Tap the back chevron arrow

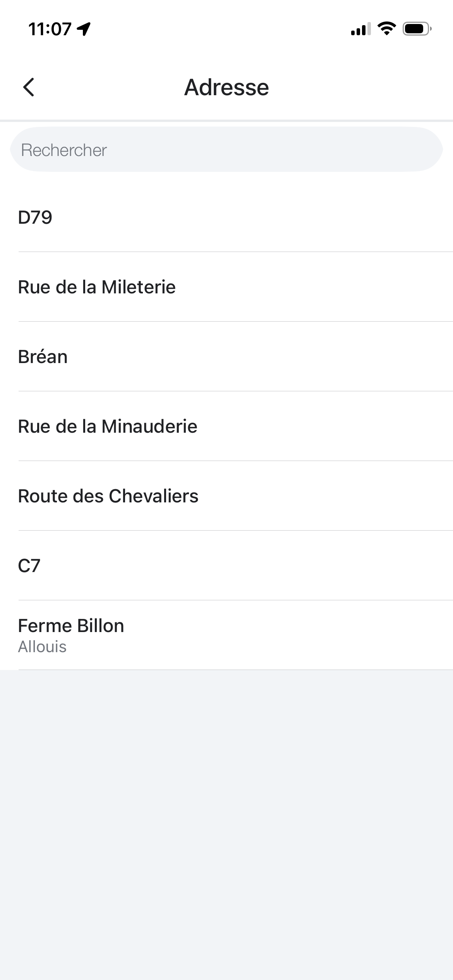click(x=29, y=87)
